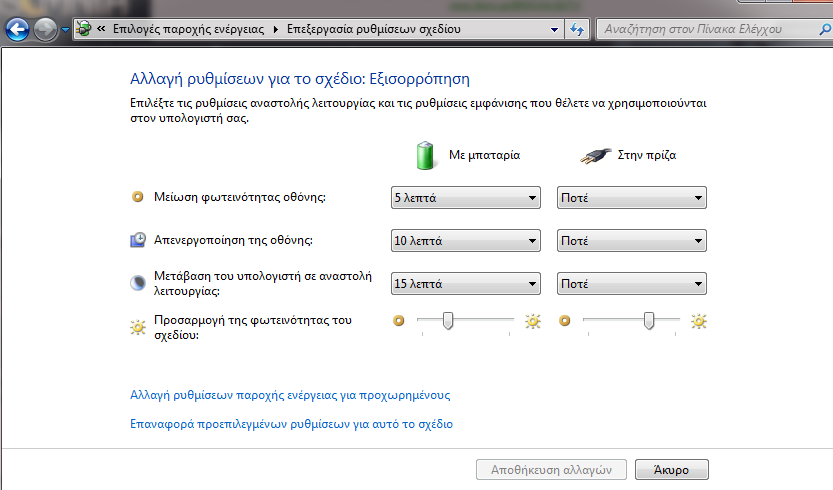Go to Επιλογές παροχής ενέργειας breadcrumb
The height and width of the screenshot is (490, 833).
click(x=188, y=29)
